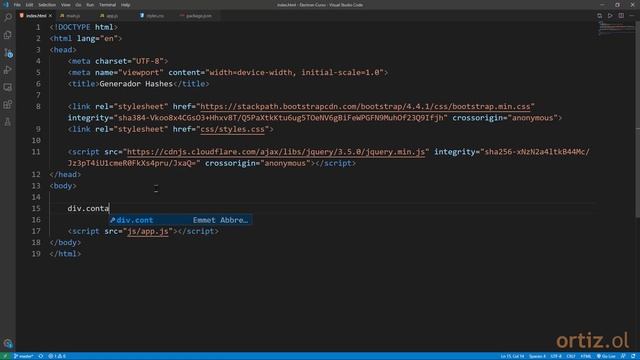Click the bottom-most activity bar view icon
640x360 pixels.
(x=8, y=122)
